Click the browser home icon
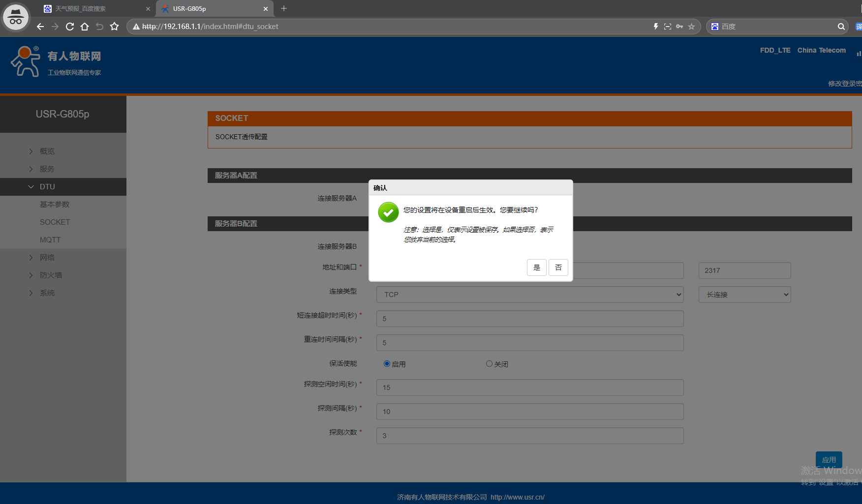862x504 pixels. [x=85, y=27]
